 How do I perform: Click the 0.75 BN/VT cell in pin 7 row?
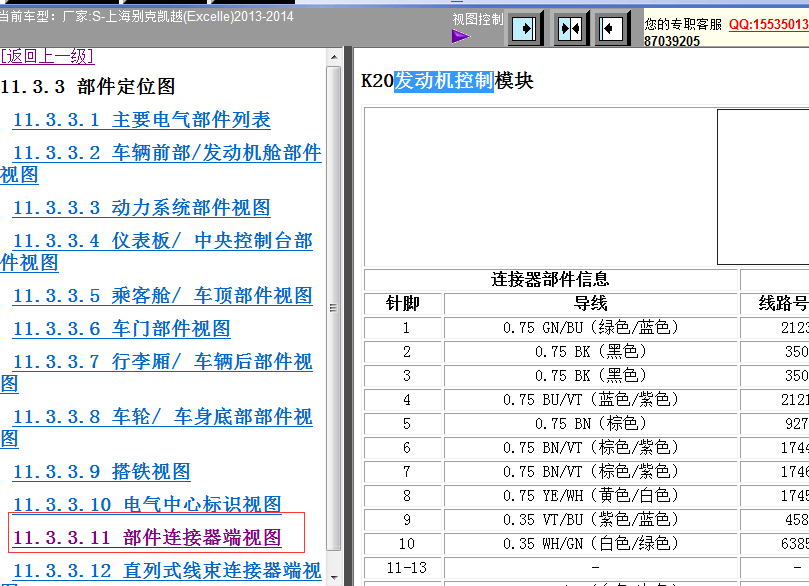(x=591, y=471)
